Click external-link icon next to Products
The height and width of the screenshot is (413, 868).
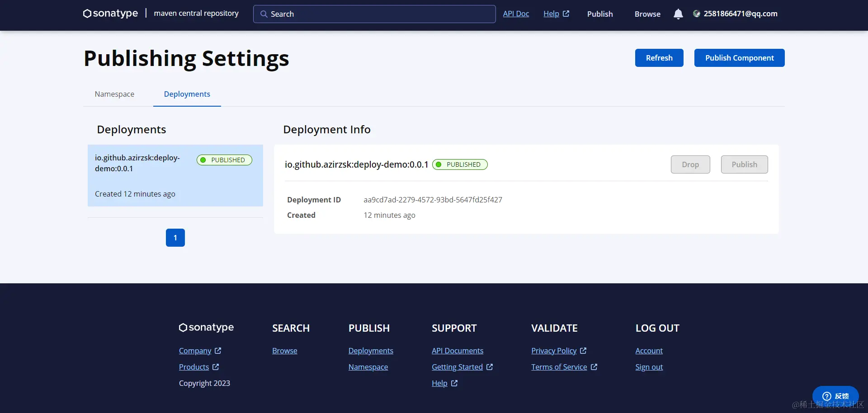[216, 367]
